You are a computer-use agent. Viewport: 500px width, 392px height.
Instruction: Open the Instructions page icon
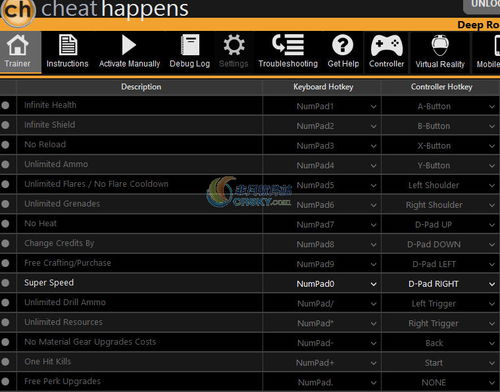coord(68,45)
